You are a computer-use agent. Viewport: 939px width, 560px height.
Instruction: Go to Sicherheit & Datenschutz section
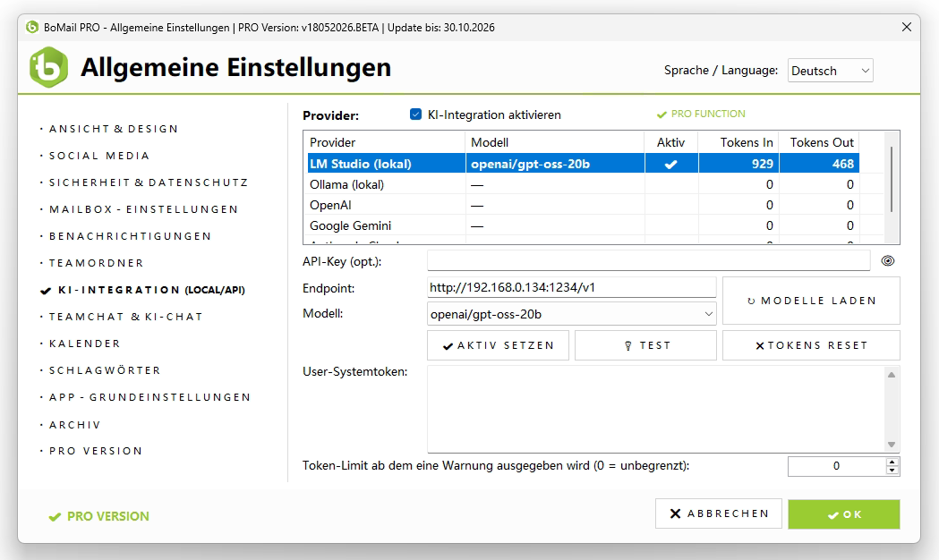click(148, 182)
